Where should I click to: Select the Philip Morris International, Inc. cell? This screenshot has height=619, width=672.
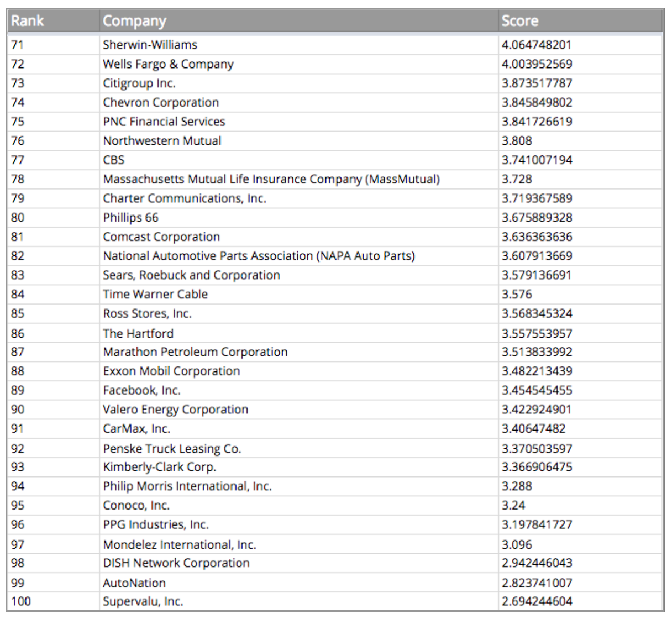click(299, 486)
